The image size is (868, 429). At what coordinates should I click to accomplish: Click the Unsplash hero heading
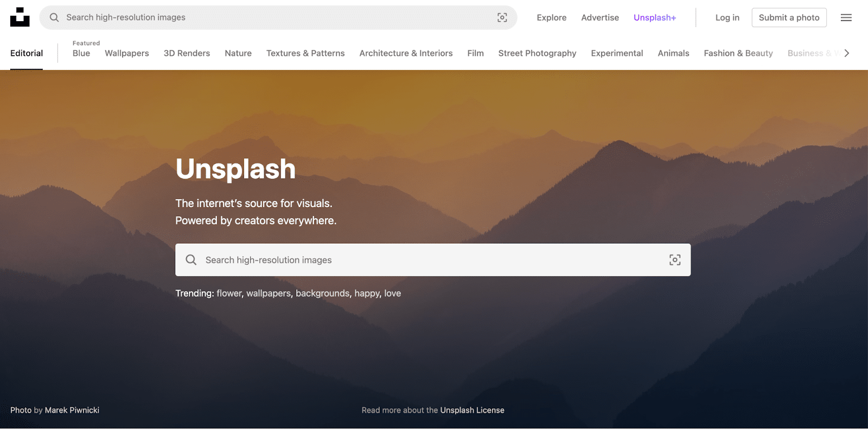(235, 169)
